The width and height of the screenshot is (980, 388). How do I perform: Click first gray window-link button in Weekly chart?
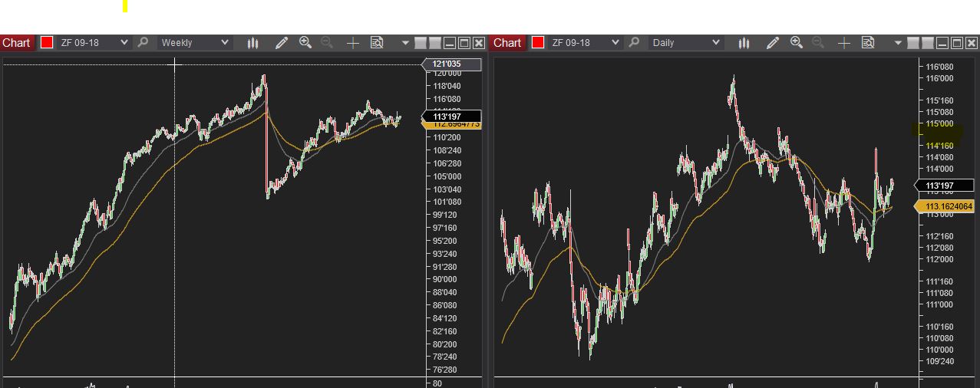tap(421, 43)
